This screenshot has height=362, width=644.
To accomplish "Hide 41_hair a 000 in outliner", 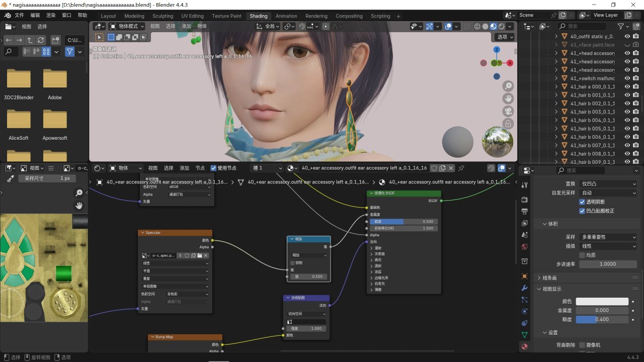I will point(627,86).
